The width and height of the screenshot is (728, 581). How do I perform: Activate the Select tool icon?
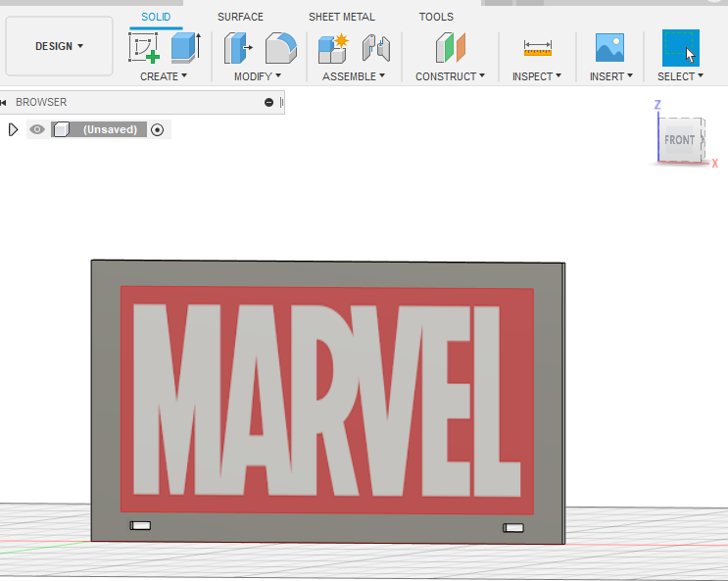point(681,48)
